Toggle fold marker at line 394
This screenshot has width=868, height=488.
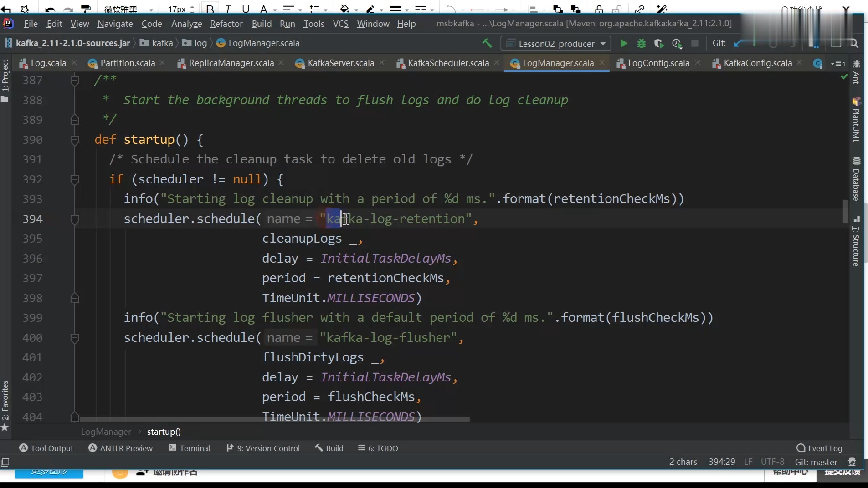pyautogui.click(x=75, y=219)
